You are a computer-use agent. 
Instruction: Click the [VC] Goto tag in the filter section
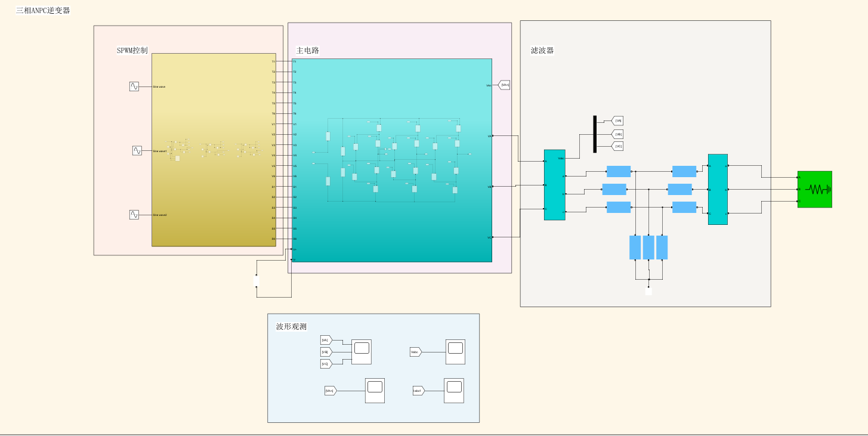618,146
